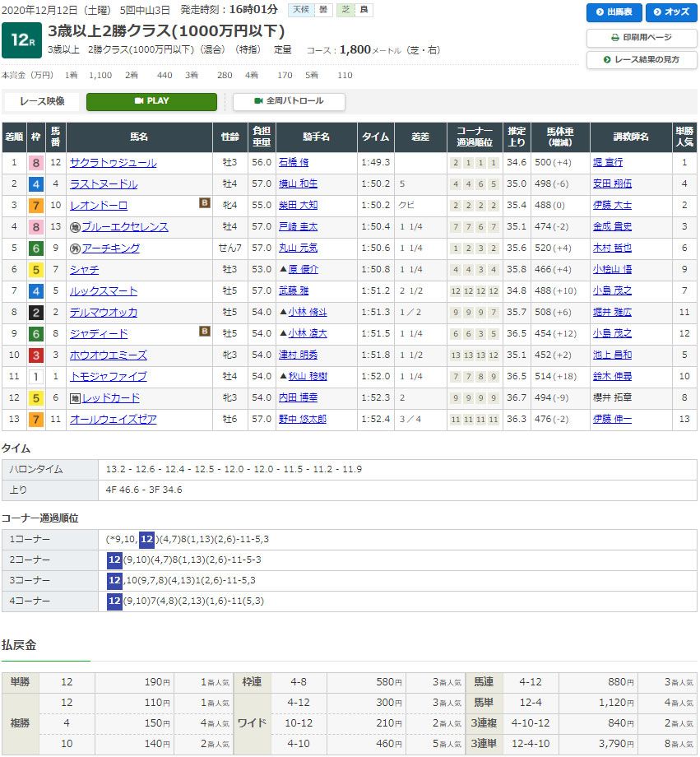Click the B blinker icon beside レオンドーロ

point(204,203)
